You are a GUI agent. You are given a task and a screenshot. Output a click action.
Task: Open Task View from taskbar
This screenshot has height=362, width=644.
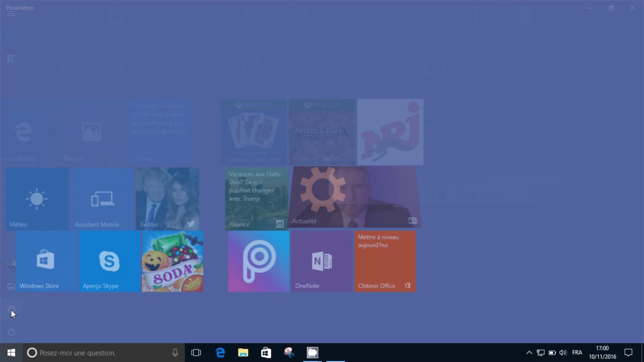coord(196,352)
